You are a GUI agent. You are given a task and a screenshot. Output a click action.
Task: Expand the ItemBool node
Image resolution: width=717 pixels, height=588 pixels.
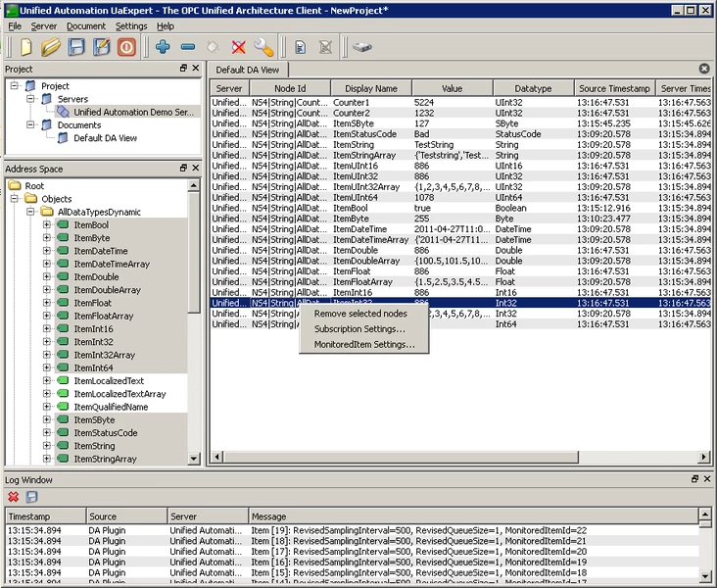click(46, 224)
